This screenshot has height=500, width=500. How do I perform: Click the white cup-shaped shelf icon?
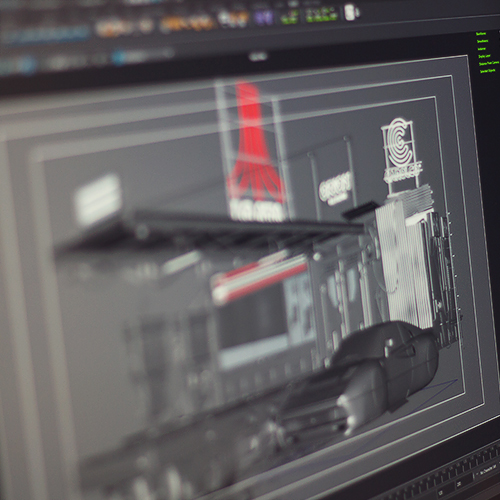click(351, 12)
